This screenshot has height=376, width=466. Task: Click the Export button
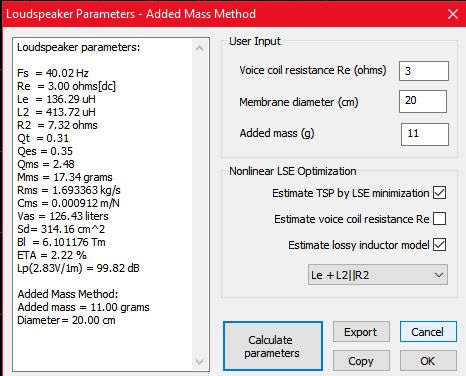pos(361,332)
